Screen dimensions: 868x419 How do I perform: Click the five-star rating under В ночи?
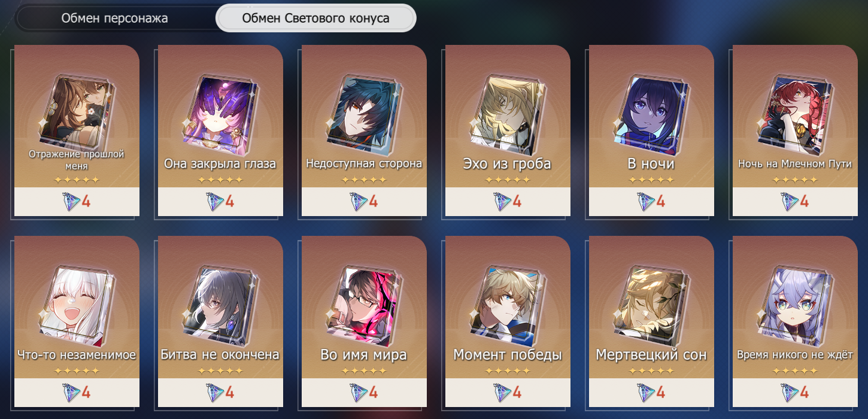pyautogui.click(x=651, y=180)
